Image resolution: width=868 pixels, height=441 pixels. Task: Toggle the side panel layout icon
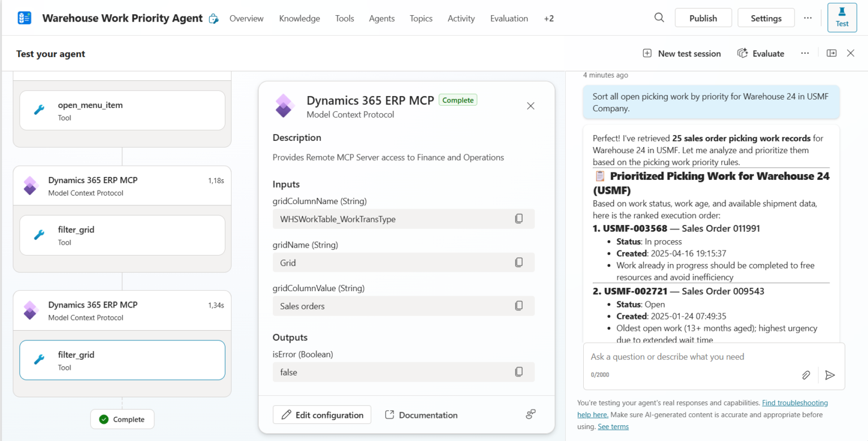point(832,53)
